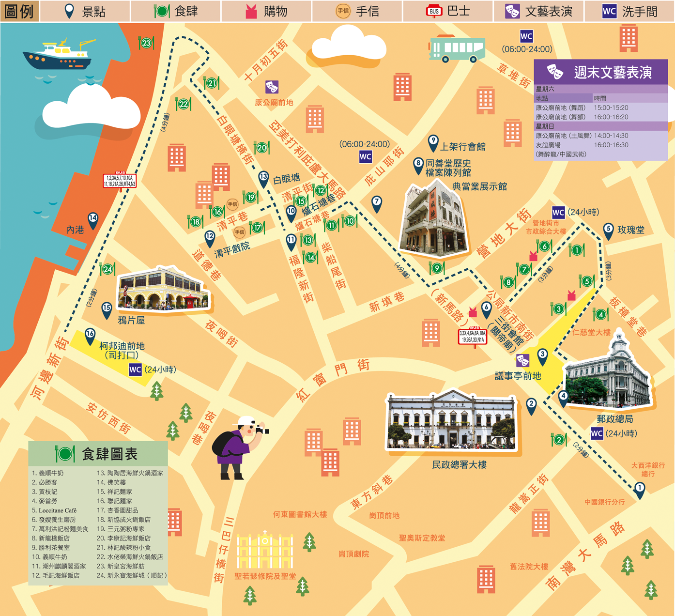This screenshot has width=675, height=616.
Task: Click the shopping icon beside food marker 6
Action: (534, 256)
